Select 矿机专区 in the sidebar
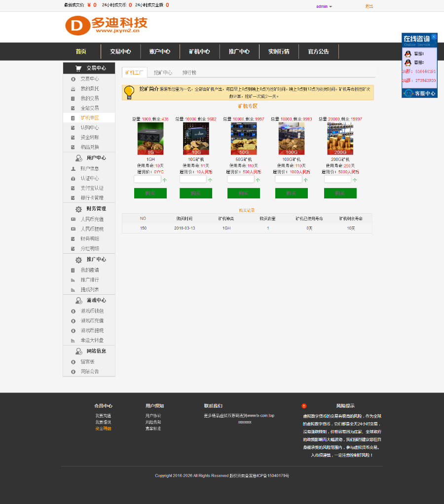Image resolution: width=444 pixels, height=504 pixels. click(x=90, y=118)
